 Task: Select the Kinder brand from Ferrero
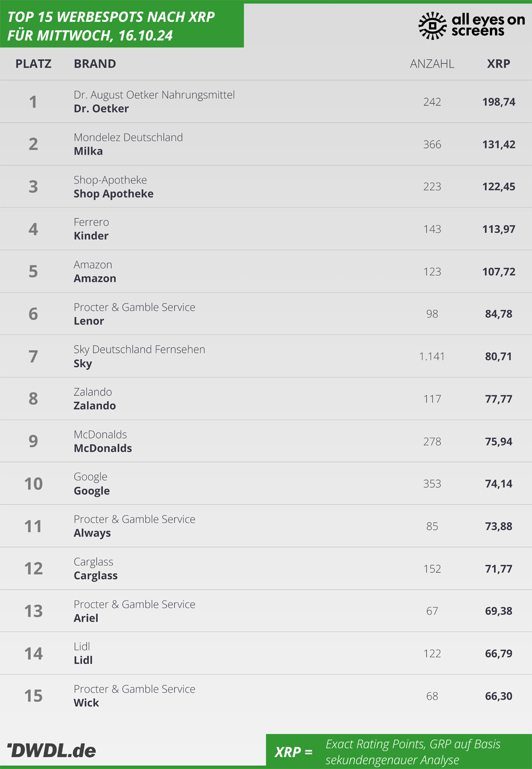pos(91,236)
